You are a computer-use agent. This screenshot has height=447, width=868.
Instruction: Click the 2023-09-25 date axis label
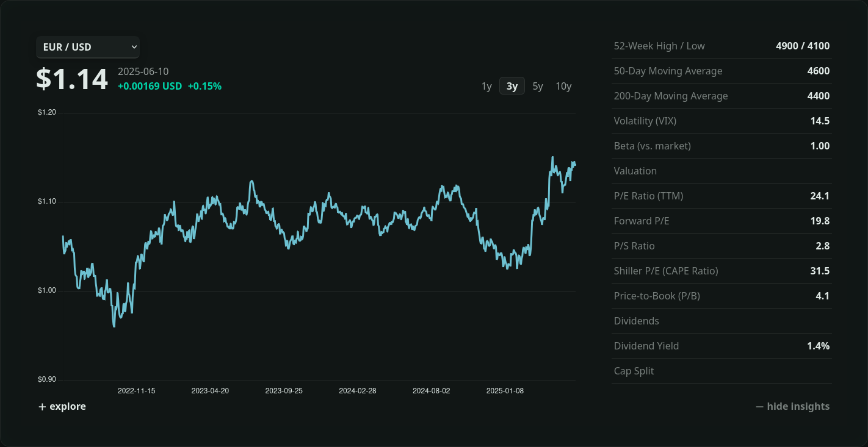click(x=284, y=391)
